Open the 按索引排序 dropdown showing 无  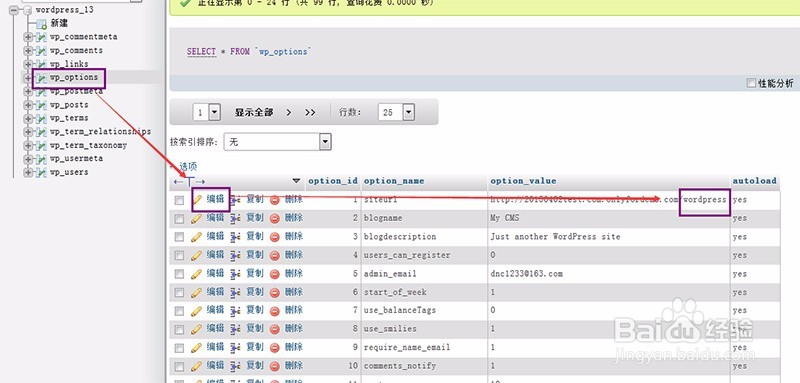click(278, 142)
